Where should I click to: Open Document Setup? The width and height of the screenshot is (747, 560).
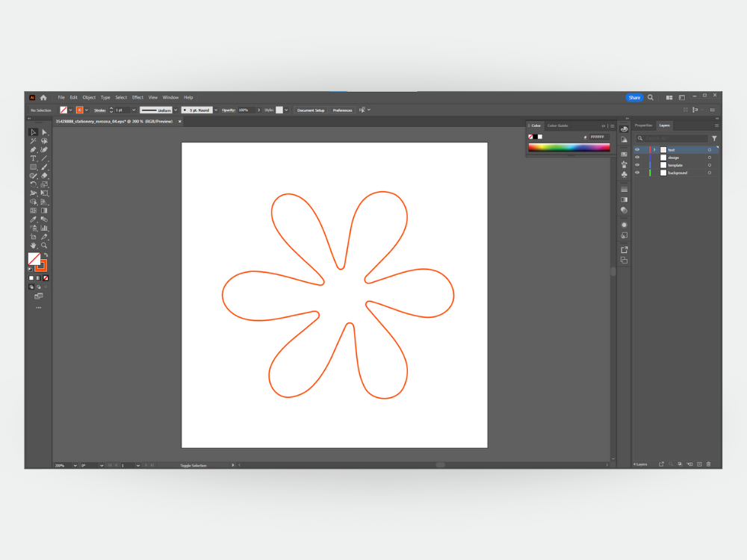(x=311, y=110)
